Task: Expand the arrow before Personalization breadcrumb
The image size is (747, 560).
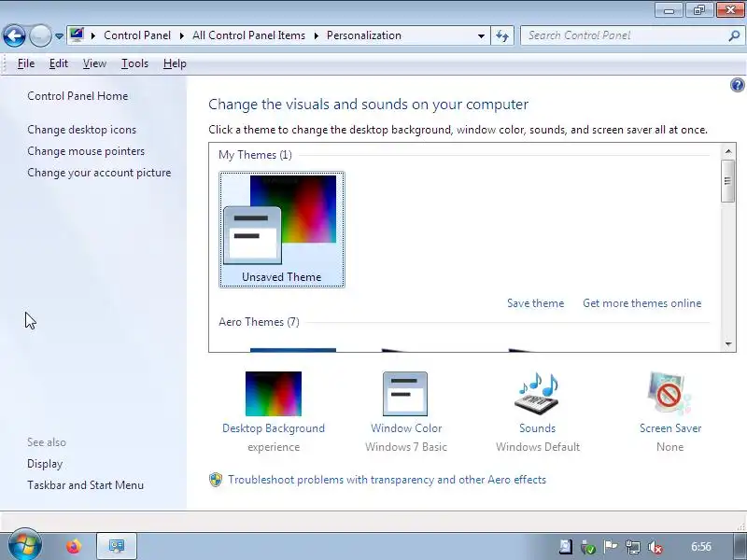Action: 317,35
